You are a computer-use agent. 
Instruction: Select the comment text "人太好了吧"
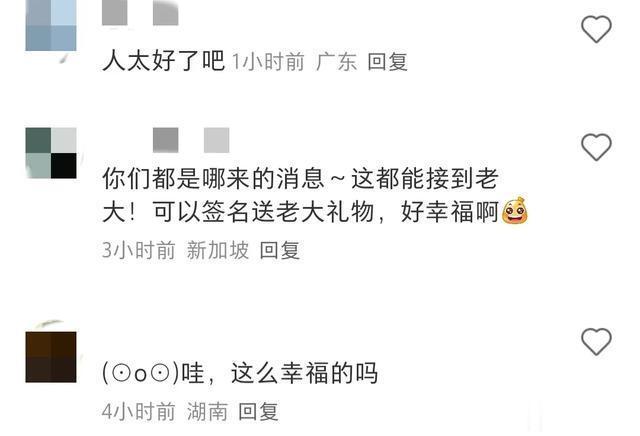[164, 61]
